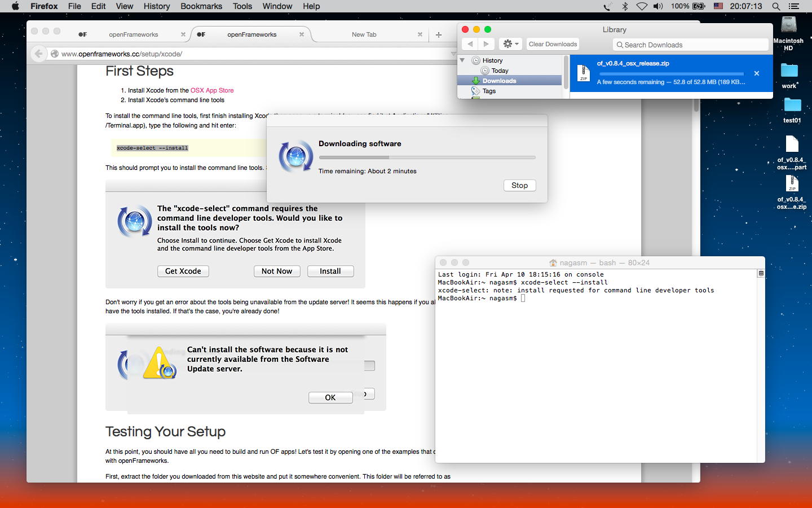Open Notification Center
The image size is (812, 508).
pos(794,6)
